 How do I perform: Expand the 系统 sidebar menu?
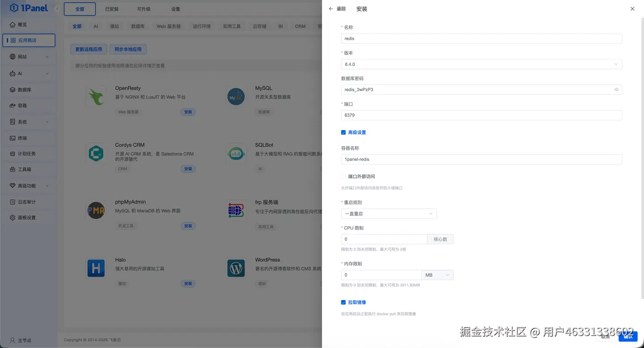pos(29,122)
